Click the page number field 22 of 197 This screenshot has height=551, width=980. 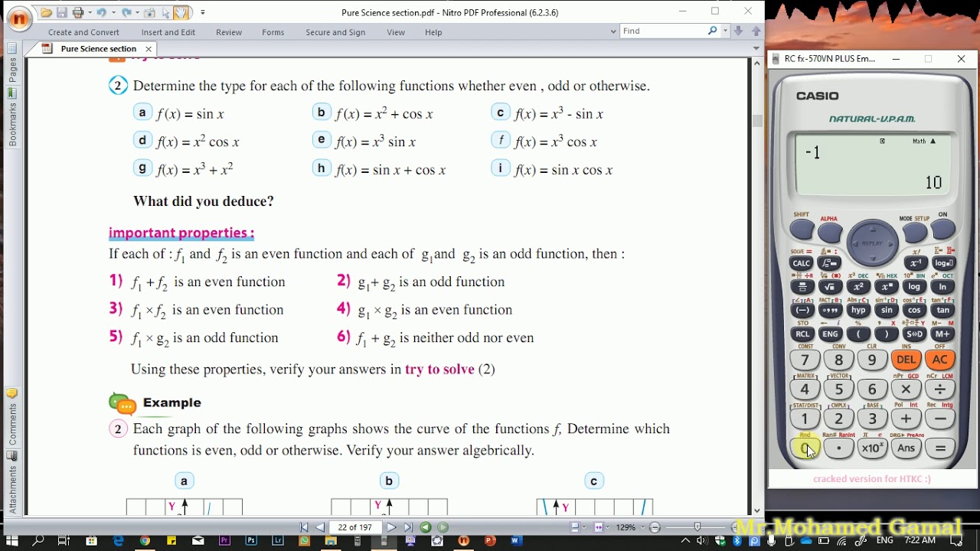pos(355,527)
